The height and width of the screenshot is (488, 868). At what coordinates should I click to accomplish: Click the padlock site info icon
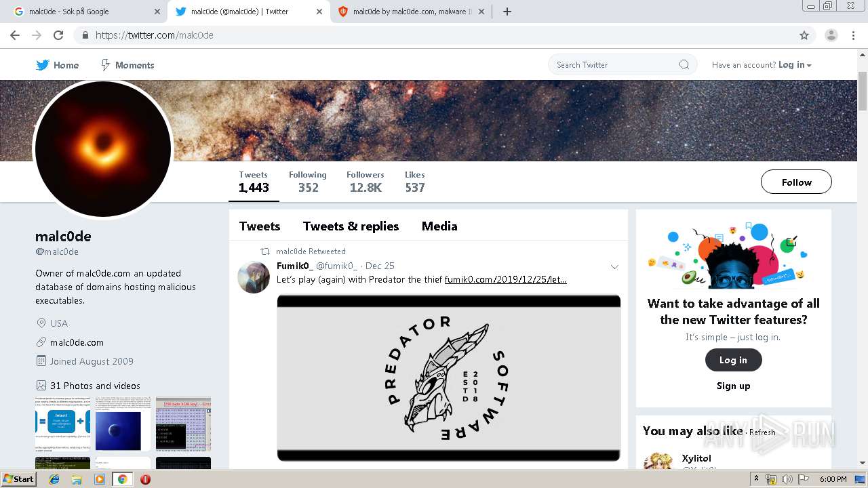point(85,35)
